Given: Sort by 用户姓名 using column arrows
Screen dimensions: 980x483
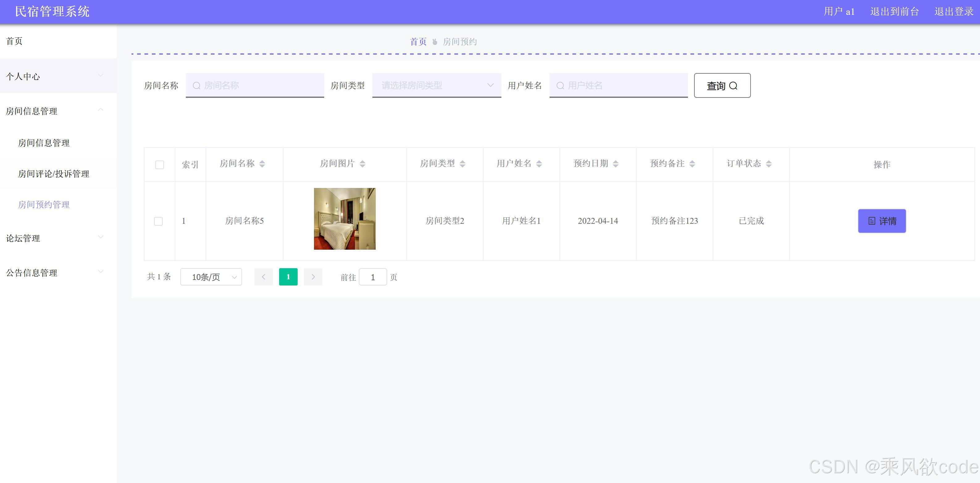Looking at the screenshot, I should (x=539, y=164).
